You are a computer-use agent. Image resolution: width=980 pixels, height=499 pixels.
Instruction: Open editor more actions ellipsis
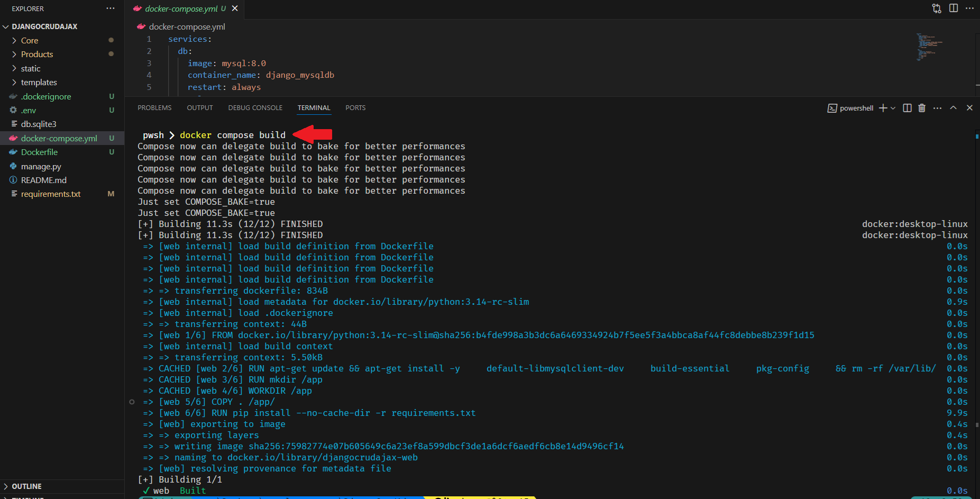tap(969, 8)
